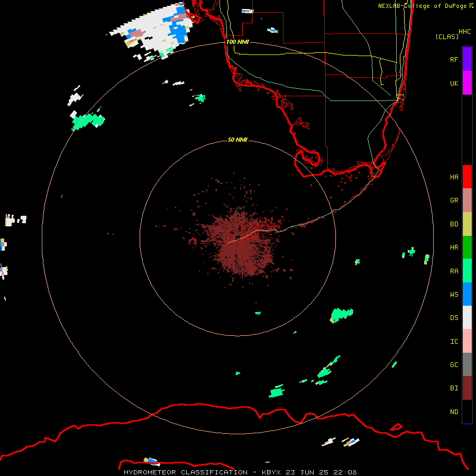Image resolution: width=476 pixels, height=476 pixels.
Task: Click the RF purple legend swatch
Action: [467, 59]
